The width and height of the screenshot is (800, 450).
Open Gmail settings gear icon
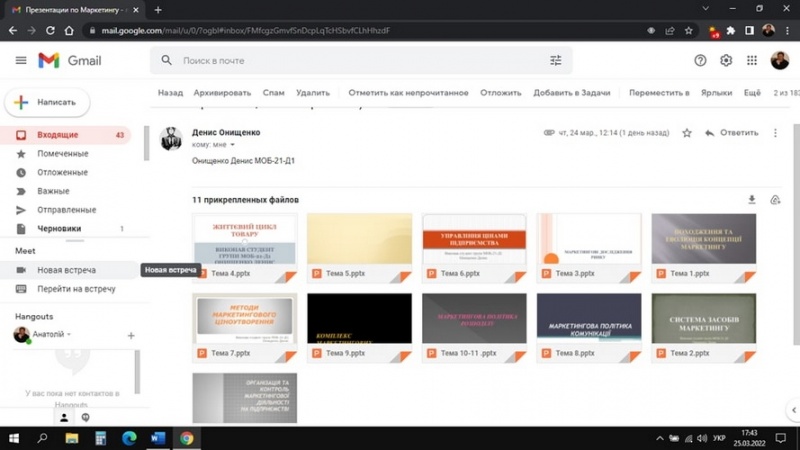[x=726, y=61]
